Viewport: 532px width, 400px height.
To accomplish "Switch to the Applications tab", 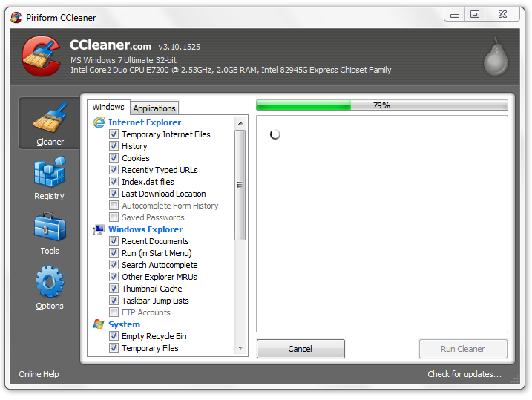I will point(154,108).
